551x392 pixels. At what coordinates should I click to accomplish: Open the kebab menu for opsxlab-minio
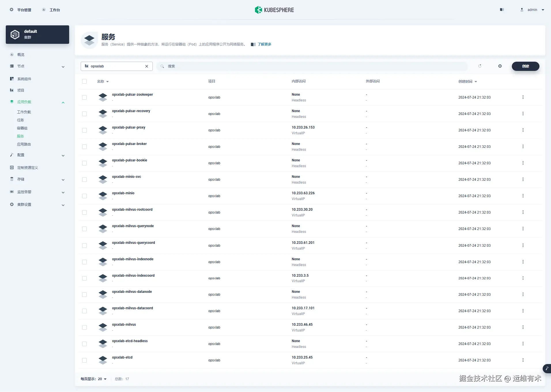click(523, 196)
